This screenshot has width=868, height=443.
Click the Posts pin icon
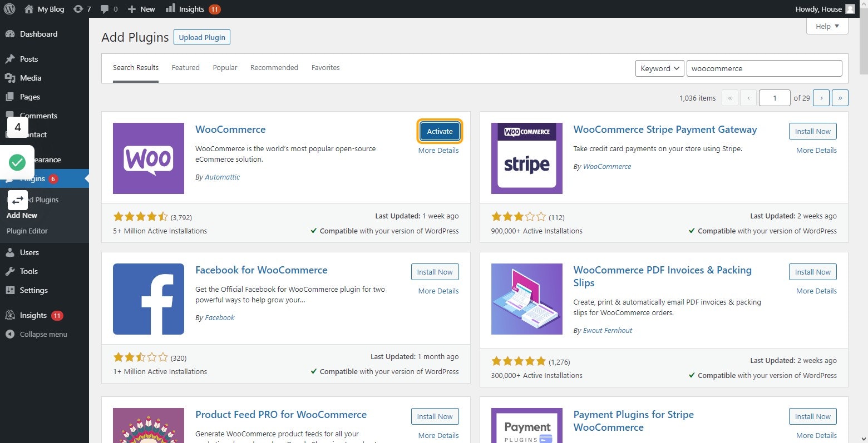click(x=10, y=59)
